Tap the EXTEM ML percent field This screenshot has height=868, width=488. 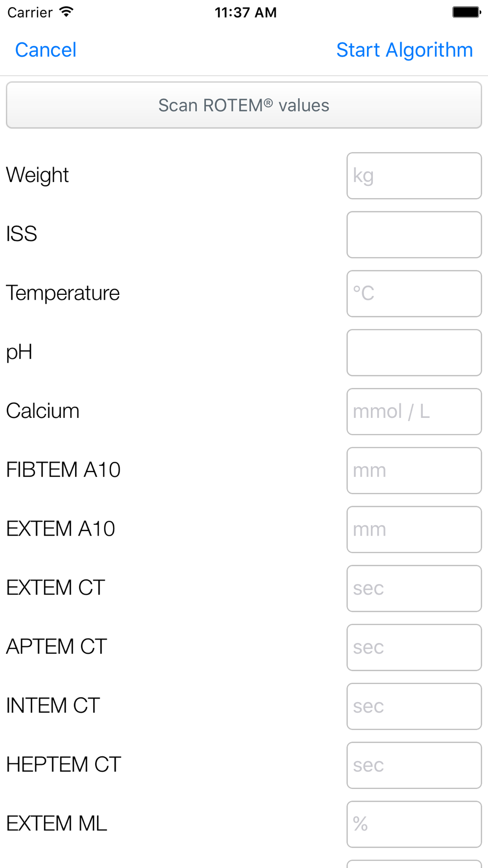click(x=414, y=824)
